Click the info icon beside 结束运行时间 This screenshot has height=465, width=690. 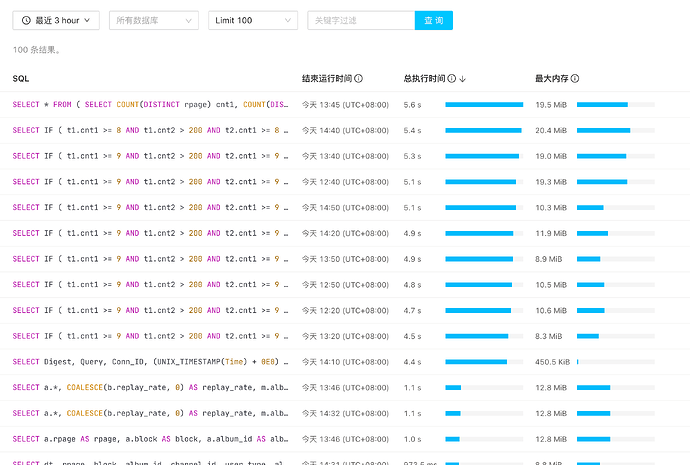(x=358, y=78)
